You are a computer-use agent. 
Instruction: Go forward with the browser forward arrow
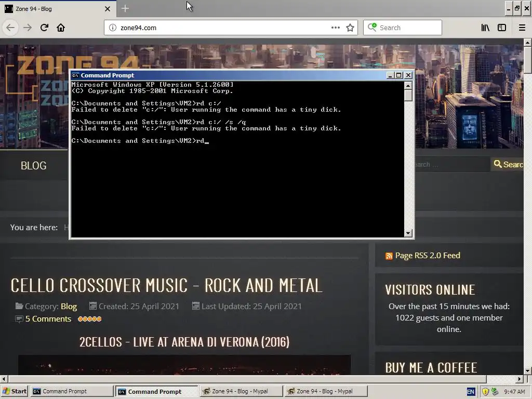(28, 28)
